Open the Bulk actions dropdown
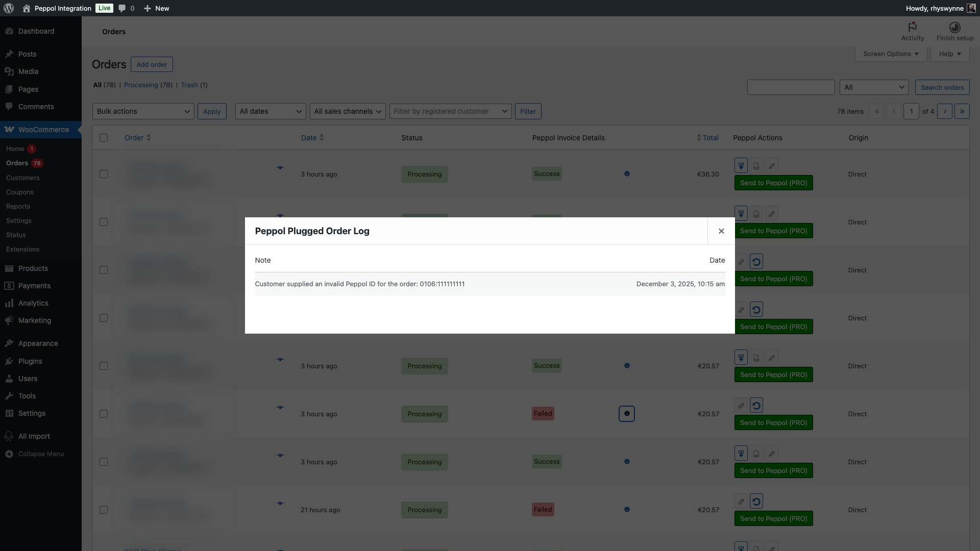Screen dimensions: 980x551 [x=143, y=111]
